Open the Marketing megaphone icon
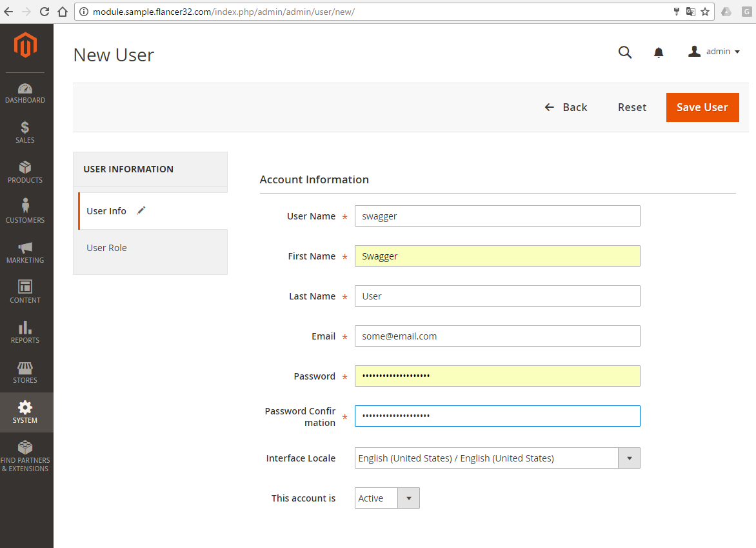Image resolution: width=756 pixels, height=548 pixels. [25, 247]
